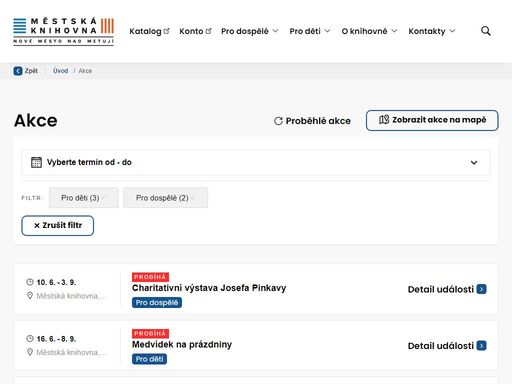The height and width of the screenshot is (384, 512).
Task: Expand the Pro dospělé menu chevron
Action: point(275,31)
